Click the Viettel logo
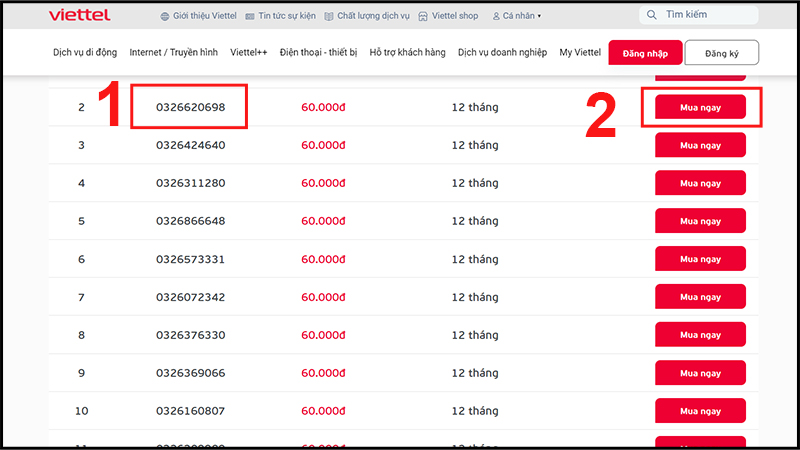Image resolution: width=800 pixels, height=450 pixels. [x=80, y=15]
